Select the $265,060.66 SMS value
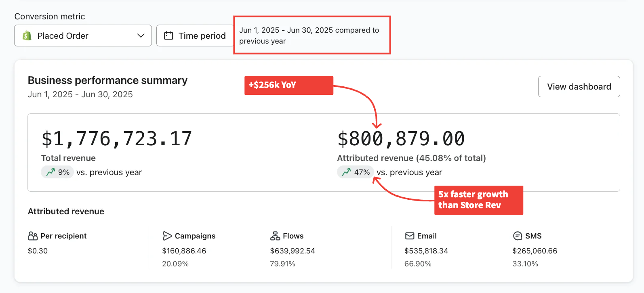 click(x=535, y=251)
